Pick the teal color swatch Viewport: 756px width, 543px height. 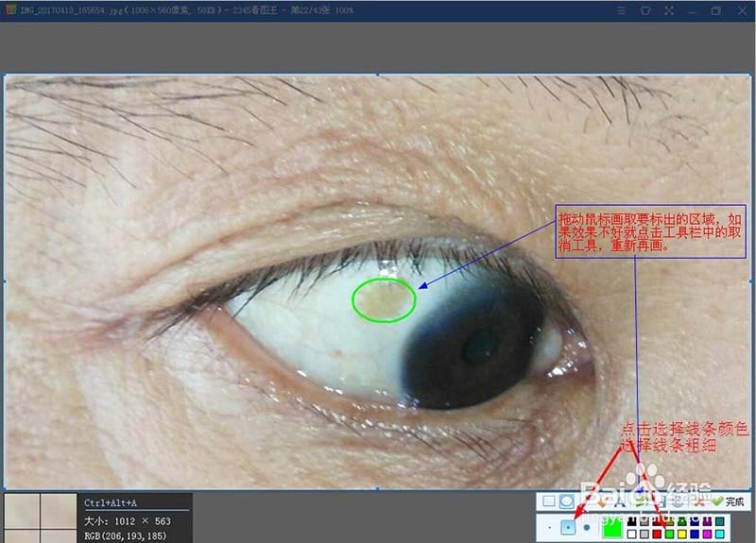tap(720, 522)
